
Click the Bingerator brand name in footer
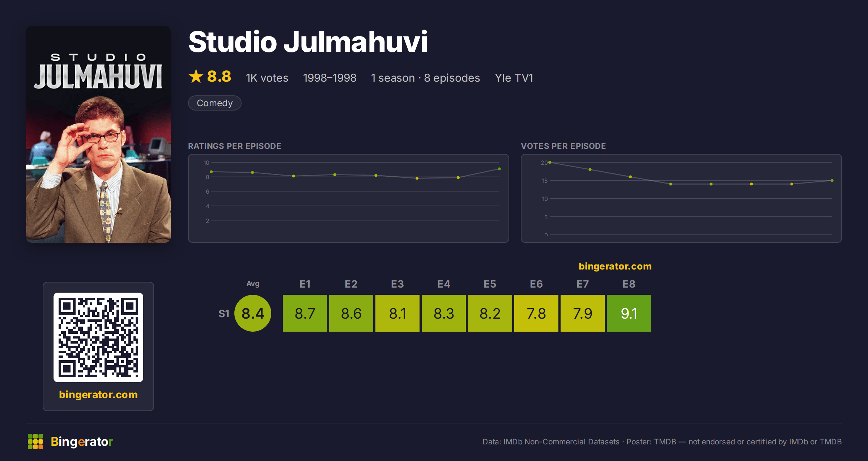tap(82, 441)
